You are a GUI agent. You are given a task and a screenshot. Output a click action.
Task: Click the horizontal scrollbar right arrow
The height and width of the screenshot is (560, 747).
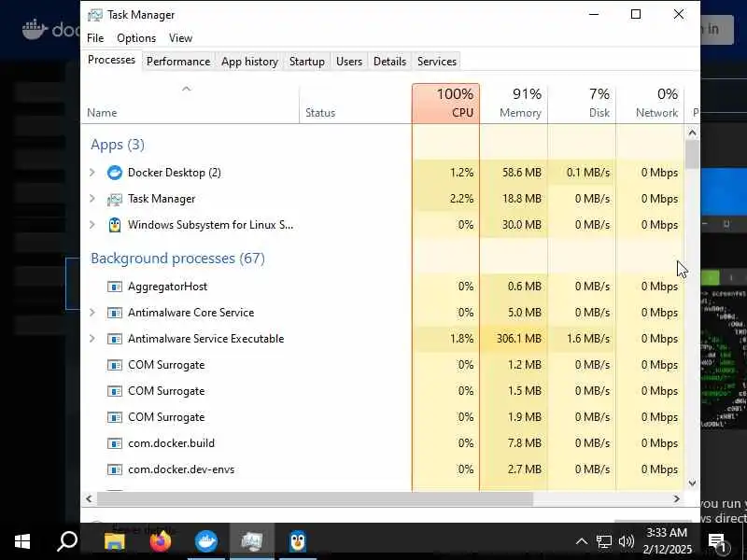coord(676,498)
